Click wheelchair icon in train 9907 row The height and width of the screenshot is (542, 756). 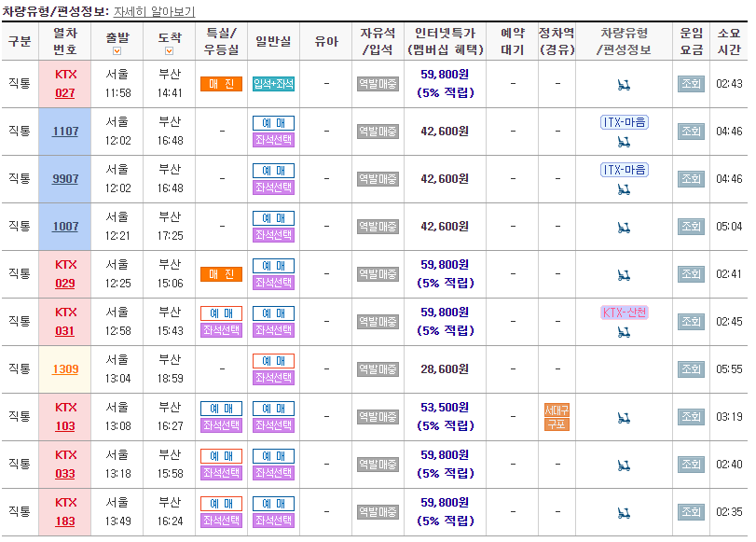[x=624, y=189]
